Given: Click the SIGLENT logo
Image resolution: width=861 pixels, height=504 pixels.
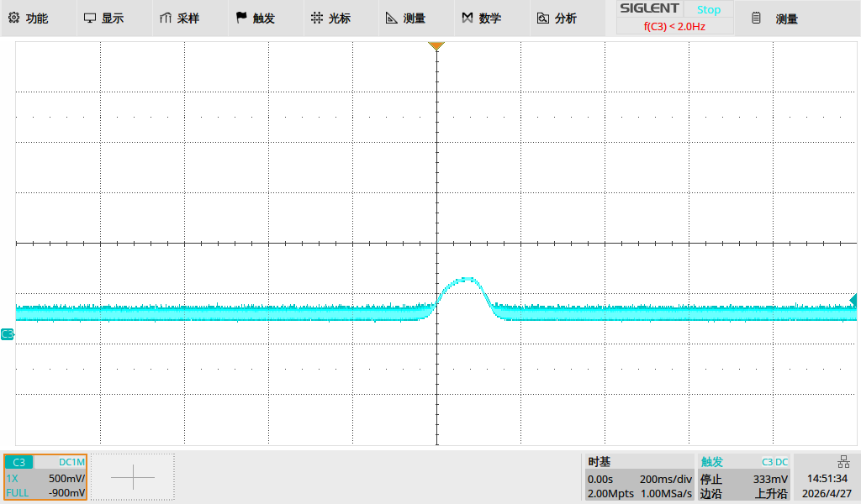Looking at the screenshot, I should (650, 8).
